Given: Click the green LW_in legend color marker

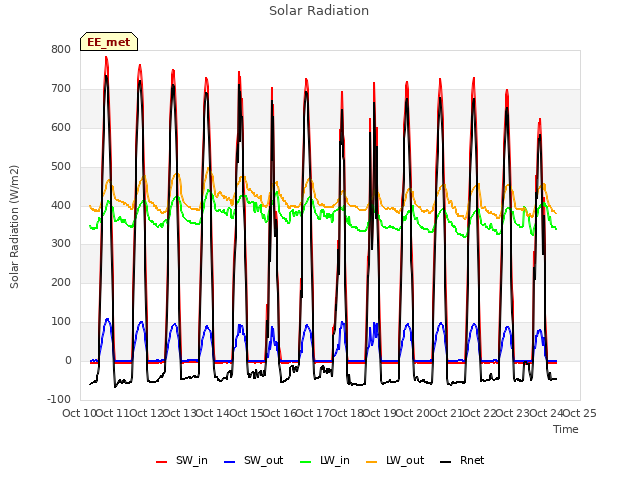Looking at the screenshot, I should [x=306, y=462].
